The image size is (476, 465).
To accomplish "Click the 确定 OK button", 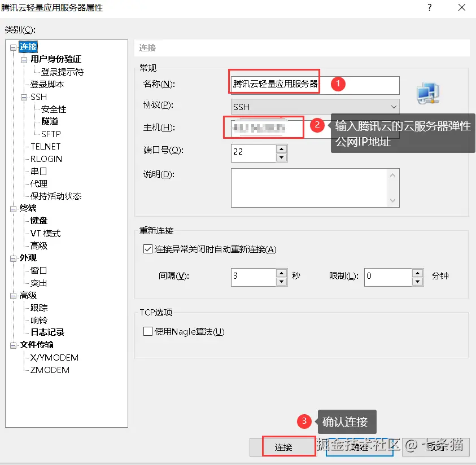I will pyautogui.click(x=360, y=447).
